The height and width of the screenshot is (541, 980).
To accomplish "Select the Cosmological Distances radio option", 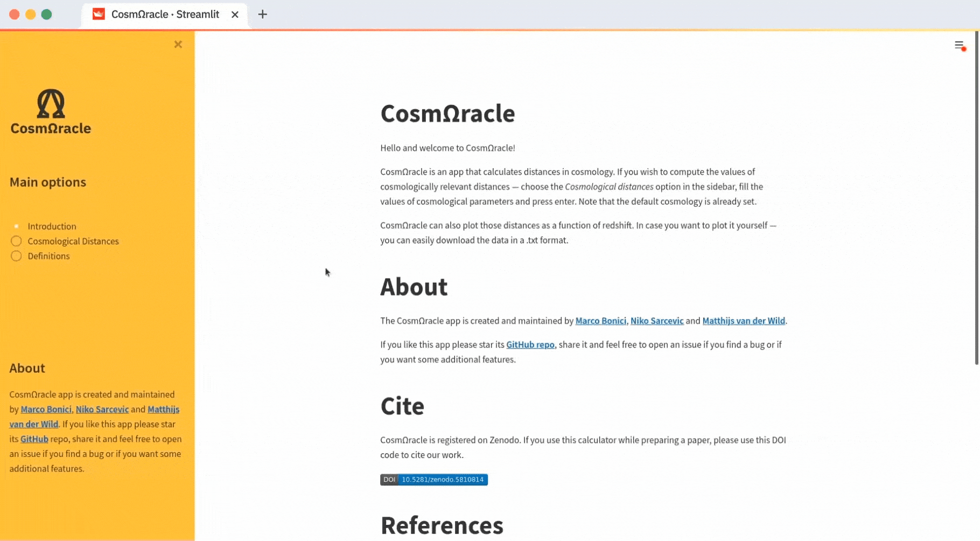I will [x=17, y=241].
